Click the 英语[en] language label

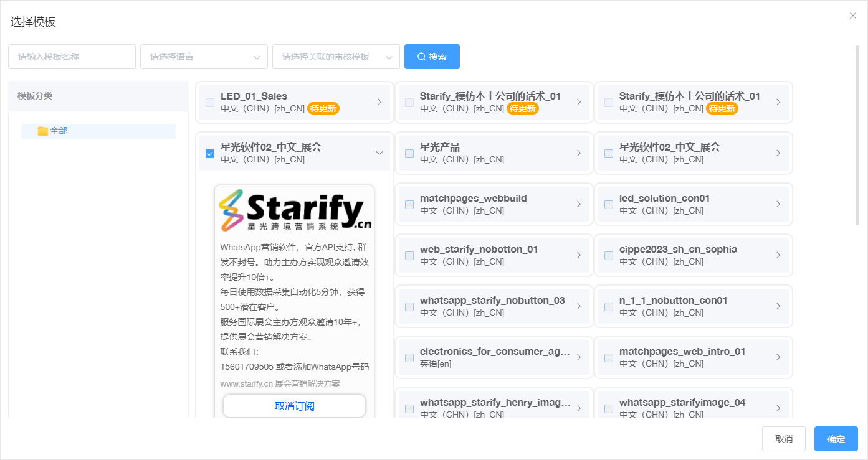click(436, 364)
